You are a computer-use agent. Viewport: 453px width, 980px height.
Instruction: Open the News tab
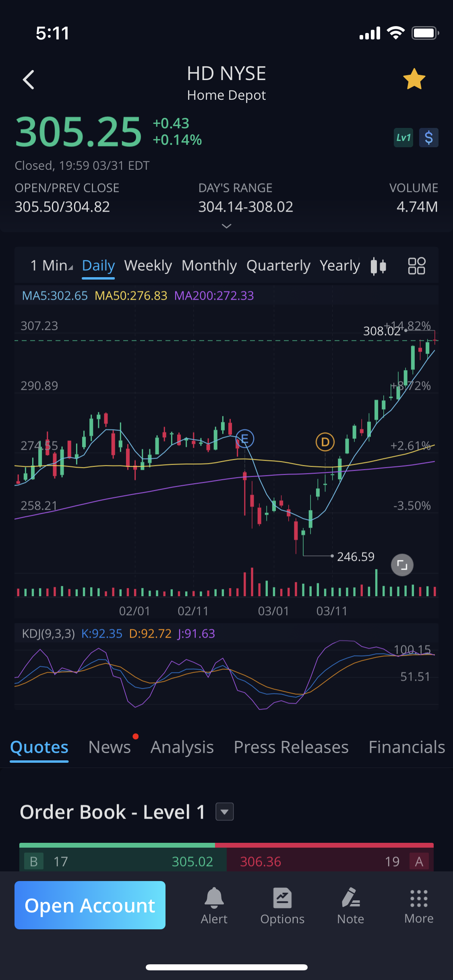tap(110, 747)
